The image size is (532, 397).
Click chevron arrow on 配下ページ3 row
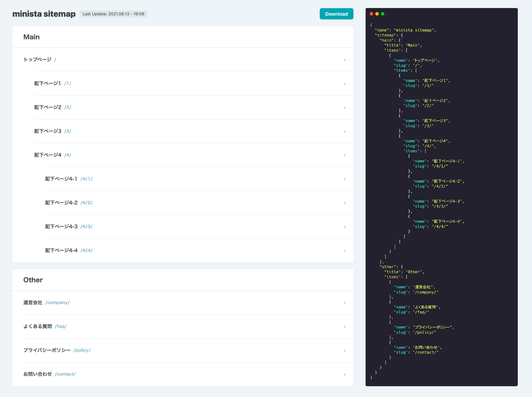344,131
